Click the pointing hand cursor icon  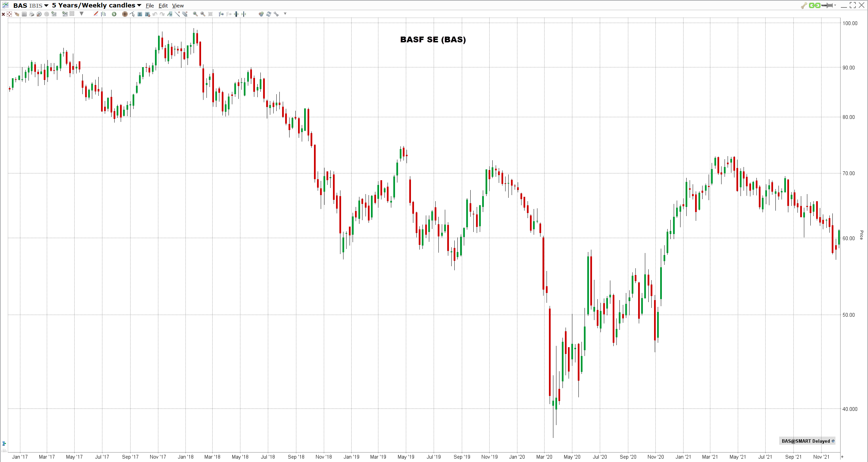(17, 14)
